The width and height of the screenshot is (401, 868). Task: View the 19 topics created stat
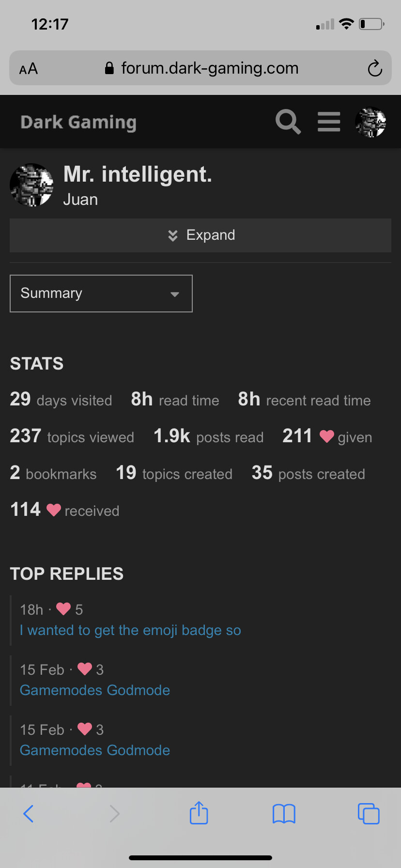(x=174, y=473)
